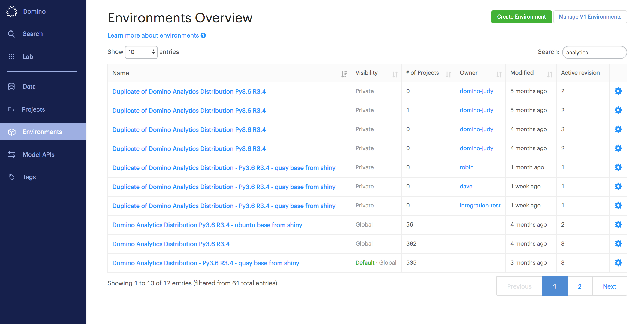Viewport: 644px width, 324px height.
Task: Open Search in the sidebar menu
Action: tap(33, 34)
